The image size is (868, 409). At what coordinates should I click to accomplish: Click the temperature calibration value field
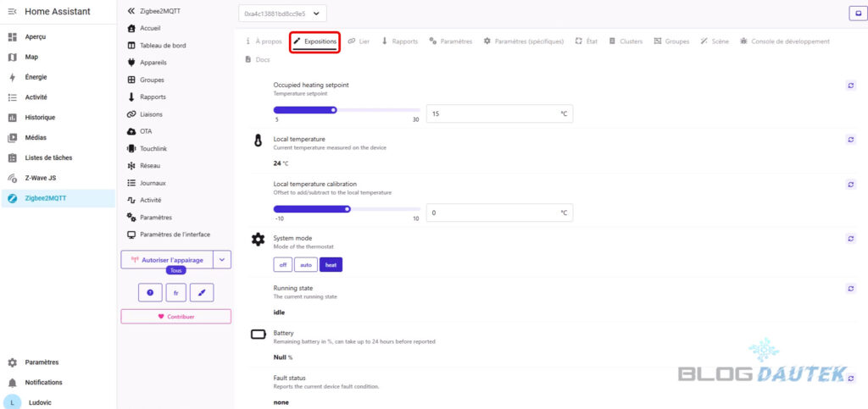(499, 213)
